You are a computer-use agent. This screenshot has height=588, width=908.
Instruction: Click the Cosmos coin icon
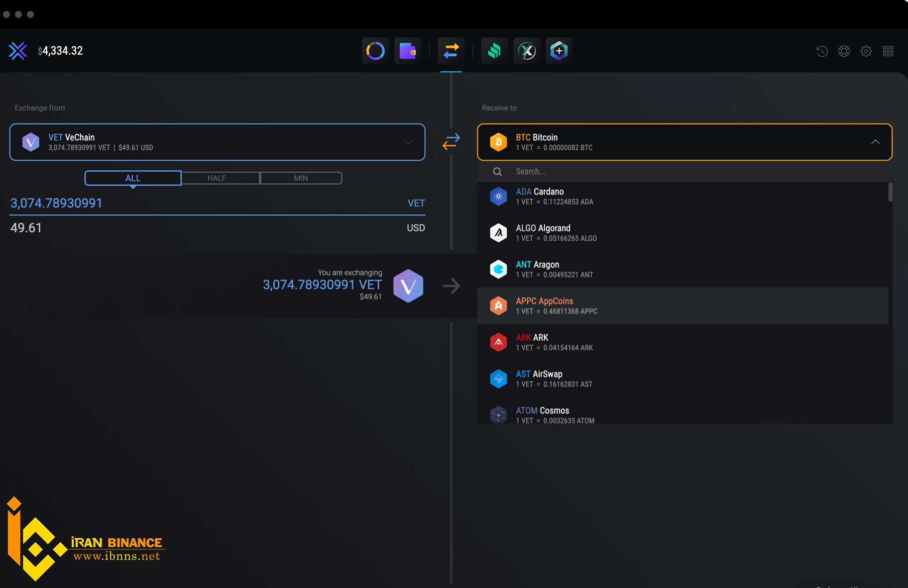(498, 415)
